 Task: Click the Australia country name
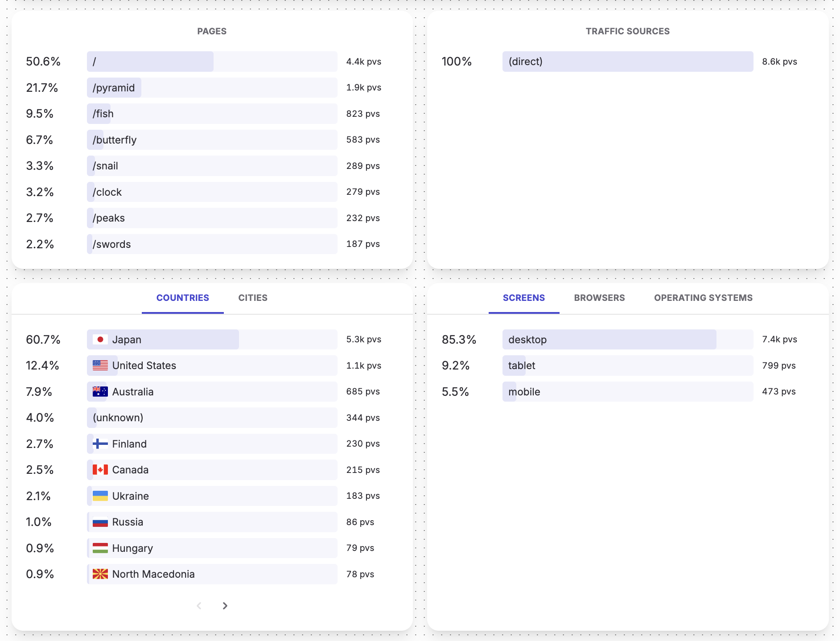133,392
